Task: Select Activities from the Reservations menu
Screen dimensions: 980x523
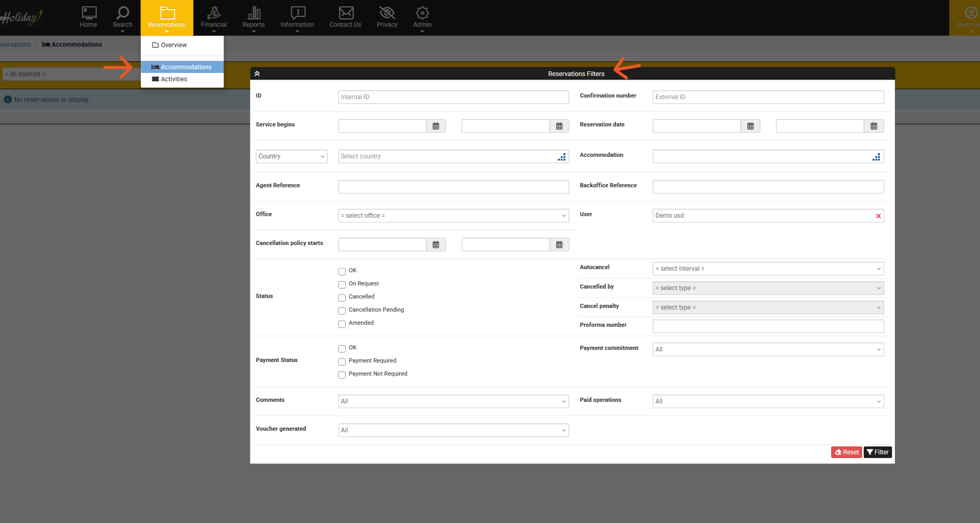Action: click(173, 79)
